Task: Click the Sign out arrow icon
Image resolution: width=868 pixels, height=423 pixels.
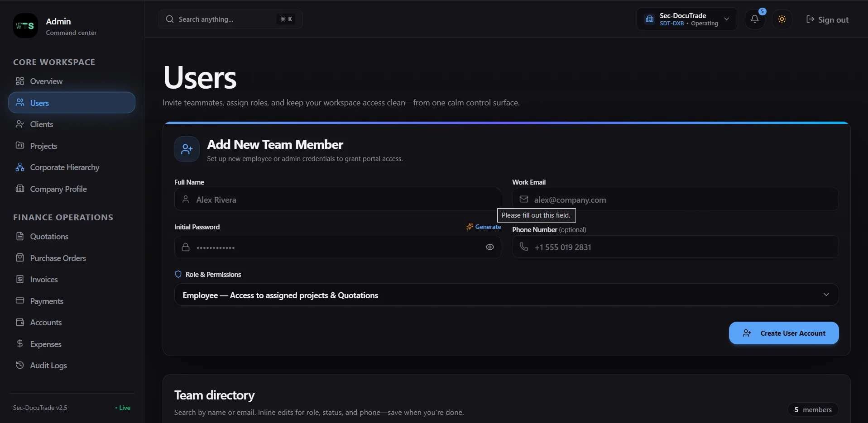Action: pyautogui.click(x=810, y=19)
